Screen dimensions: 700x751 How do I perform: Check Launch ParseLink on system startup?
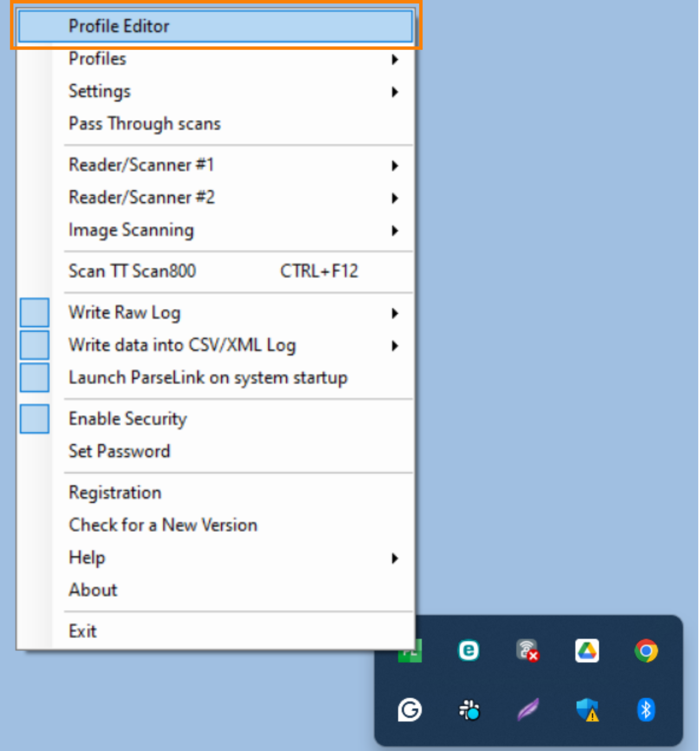35,377
